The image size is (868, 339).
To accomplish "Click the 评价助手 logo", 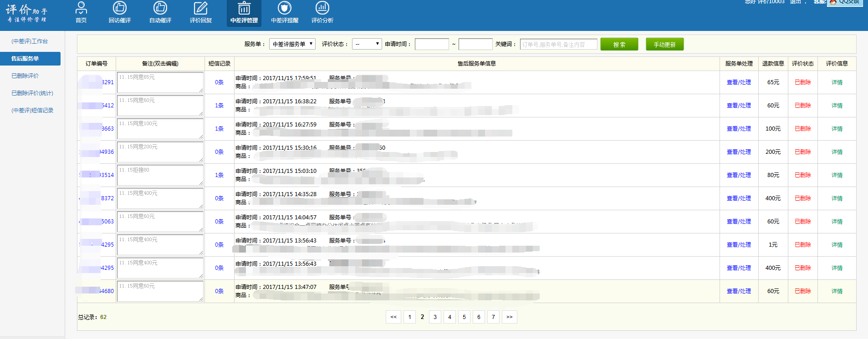I will [26, 13].
